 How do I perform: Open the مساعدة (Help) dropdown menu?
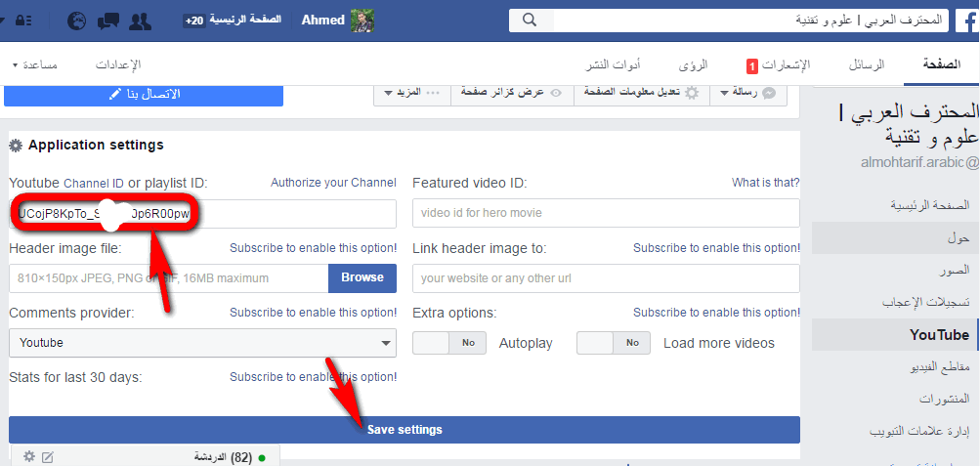point(35,64)
